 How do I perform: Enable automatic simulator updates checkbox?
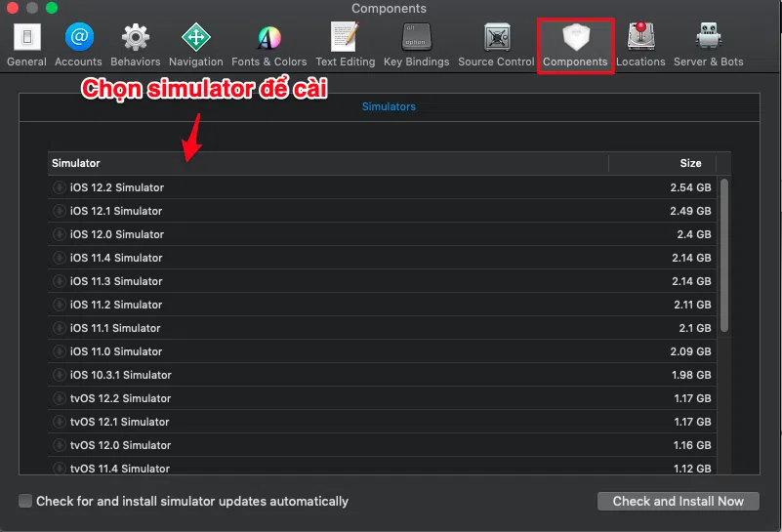25,501
